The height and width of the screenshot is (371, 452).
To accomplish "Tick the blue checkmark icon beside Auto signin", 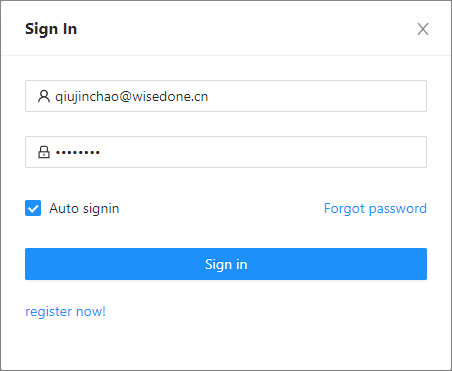I will (x=33, y=208).
